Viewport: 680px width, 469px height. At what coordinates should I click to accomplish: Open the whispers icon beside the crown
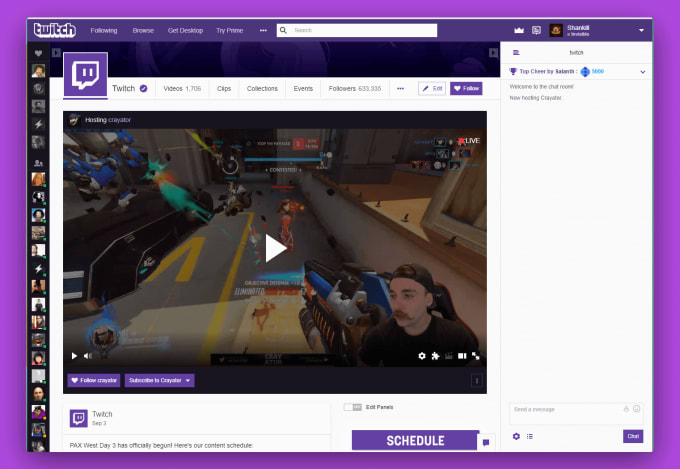click(536, 30)
